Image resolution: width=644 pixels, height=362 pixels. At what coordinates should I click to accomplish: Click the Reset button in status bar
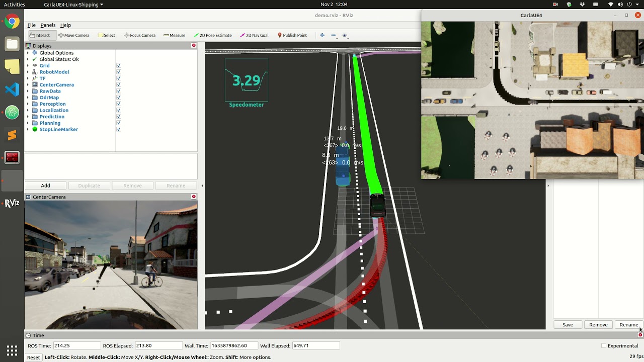pos(34,357)
